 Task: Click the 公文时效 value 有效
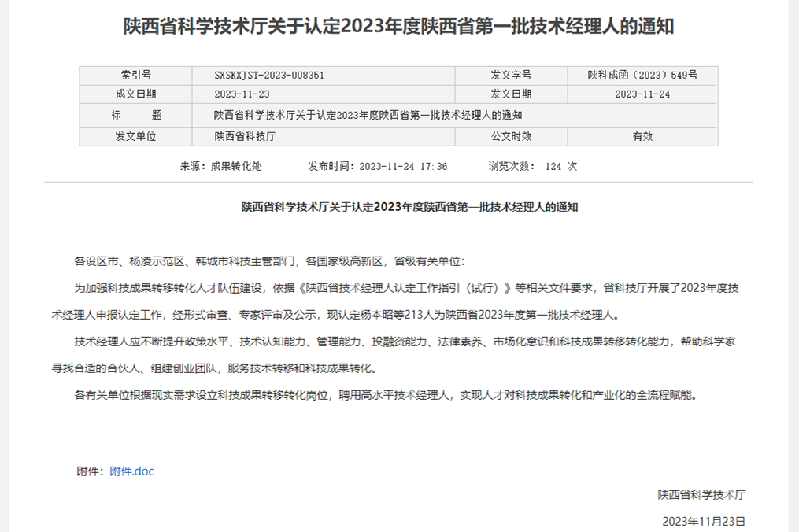[x=642, y=136]
